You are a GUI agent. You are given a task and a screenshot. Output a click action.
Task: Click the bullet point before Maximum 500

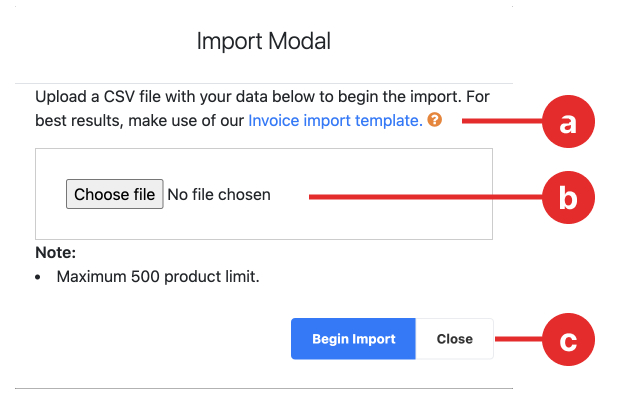pyautogui.click(x=38, y=277)
